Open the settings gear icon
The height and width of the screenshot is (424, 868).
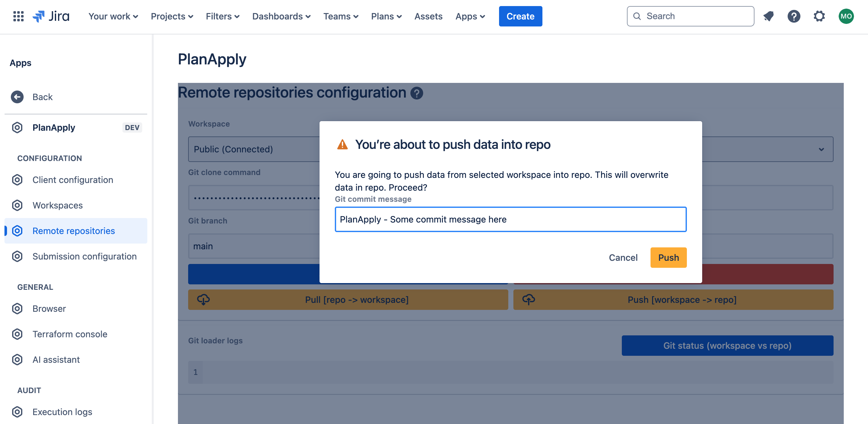(819, 16)
